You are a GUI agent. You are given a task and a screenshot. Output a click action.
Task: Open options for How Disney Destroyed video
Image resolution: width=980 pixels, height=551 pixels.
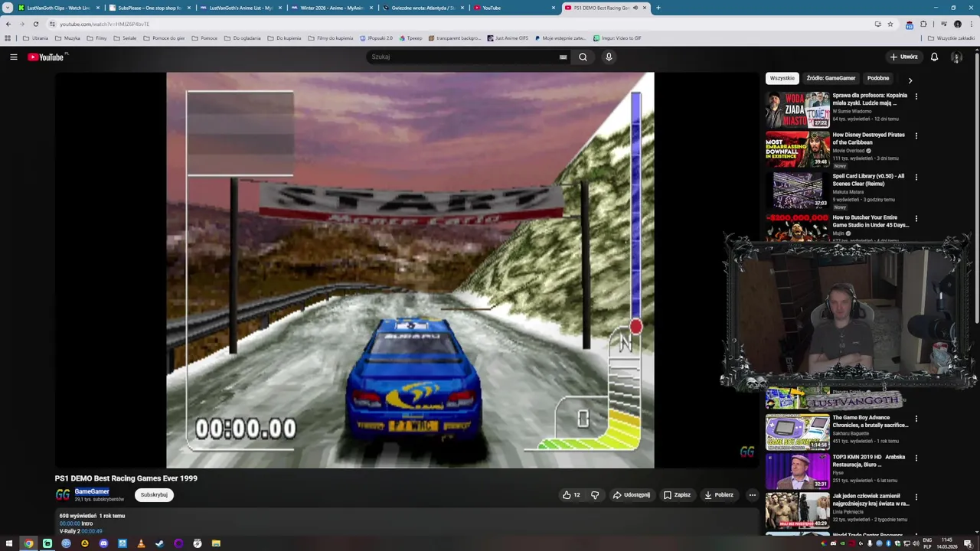point(916,135)
